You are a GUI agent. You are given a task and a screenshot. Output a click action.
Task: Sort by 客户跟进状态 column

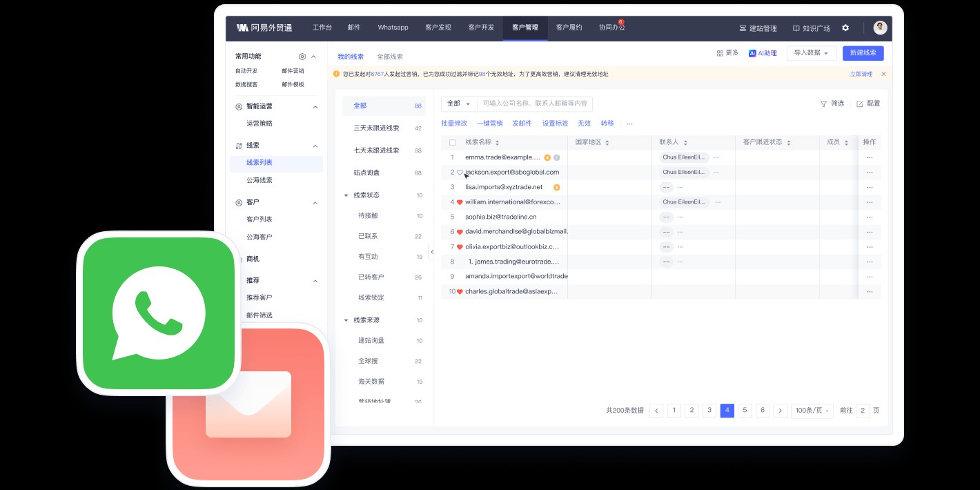click(788, 142)
